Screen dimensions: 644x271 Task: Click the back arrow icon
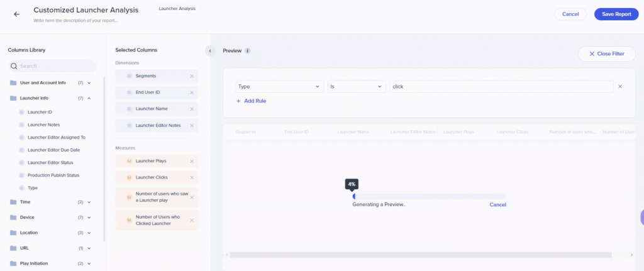pos(16,14)
